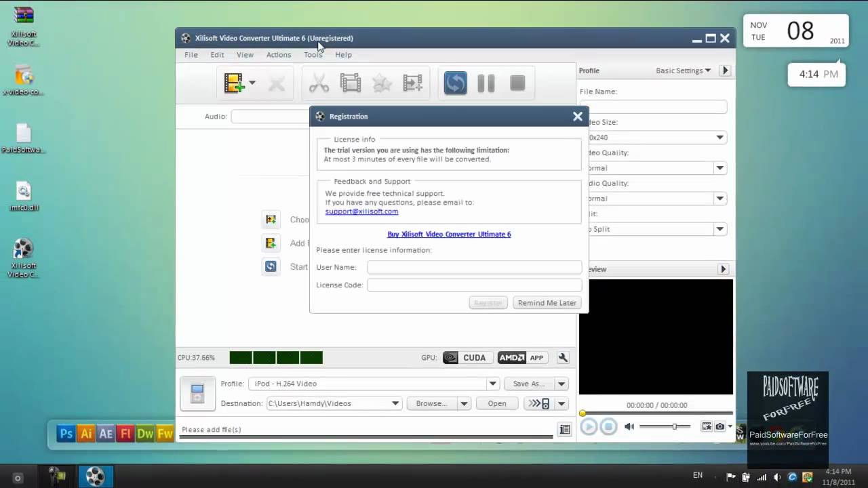Image resolution: width=868 pixels, height=488 pixels.
Task: Click the support@xilisoft.com email link
Action: 361,211
